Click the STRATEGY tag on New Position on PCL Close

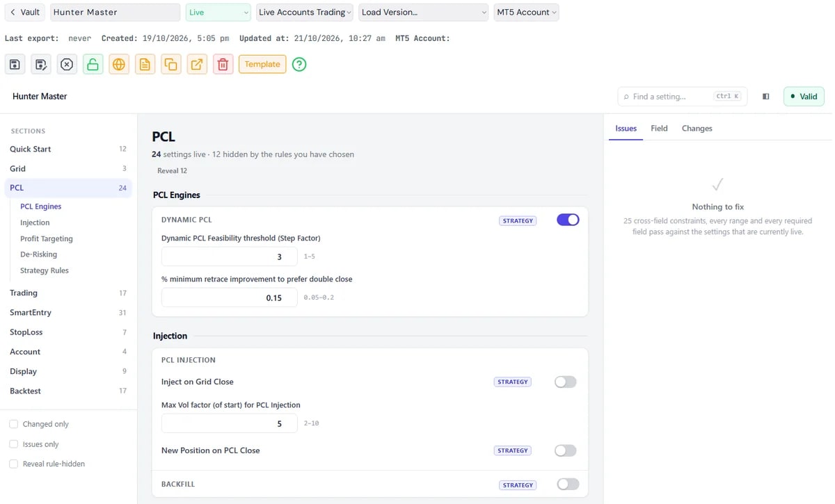coord(513,450)
